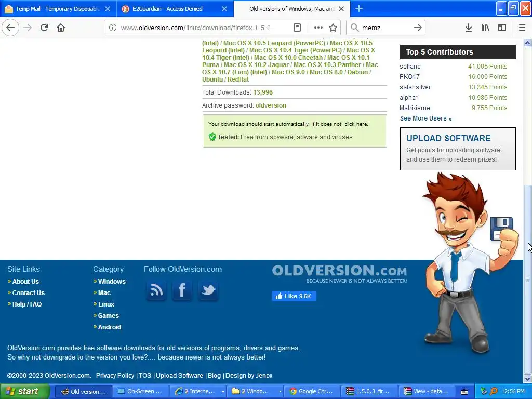Open contributor PKO17's profile
The width and height of the screenshot is (532, 399).
[409, 77]
